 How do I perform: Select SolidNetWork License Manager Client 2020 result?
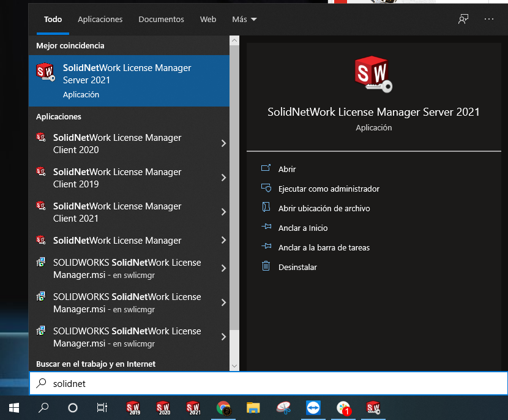[x=129, y=143]
